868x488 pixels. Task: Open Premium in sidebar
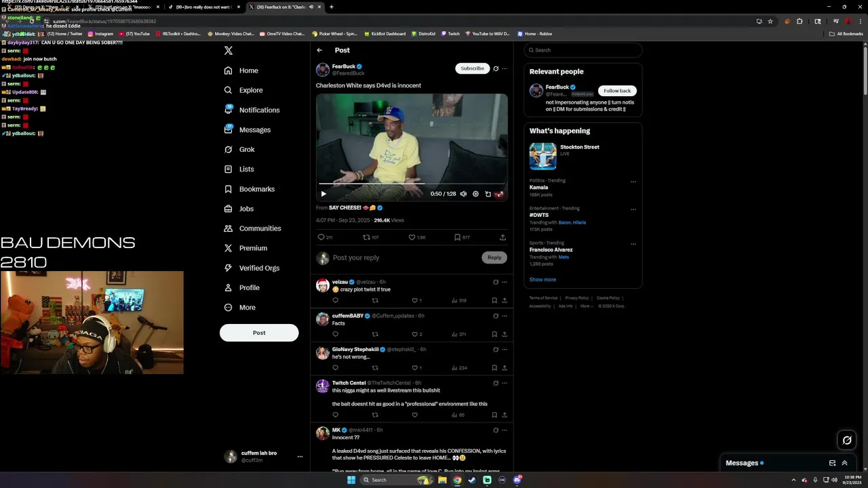coord(245,248)
